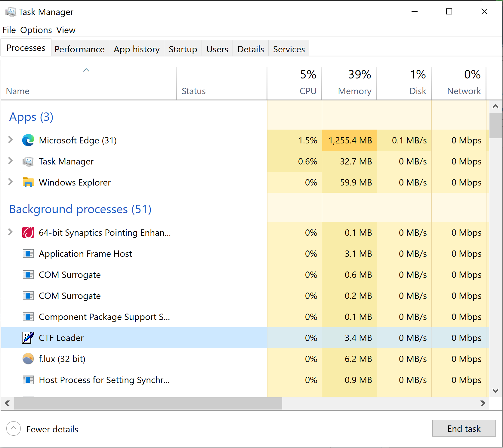This screenshot has height=448, width=503.
Task: Click the 59.9 MB memory value
Action: (356, 183)
